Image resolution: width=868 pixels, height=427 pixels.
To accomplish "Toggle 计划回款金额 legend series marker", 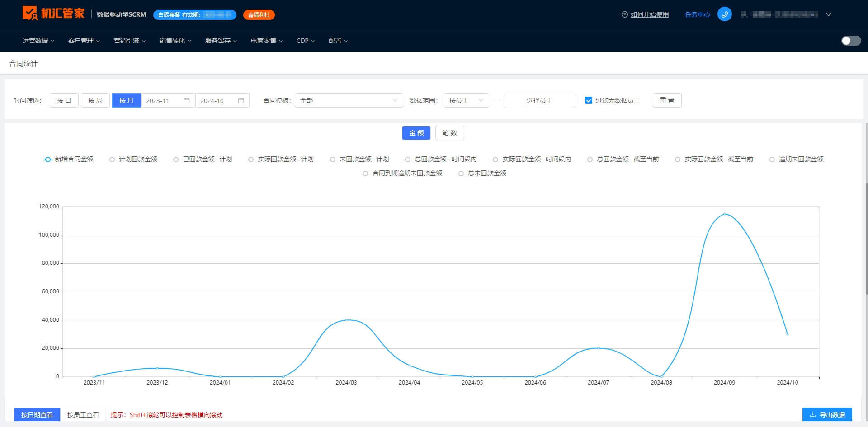I will coord(112,160).
